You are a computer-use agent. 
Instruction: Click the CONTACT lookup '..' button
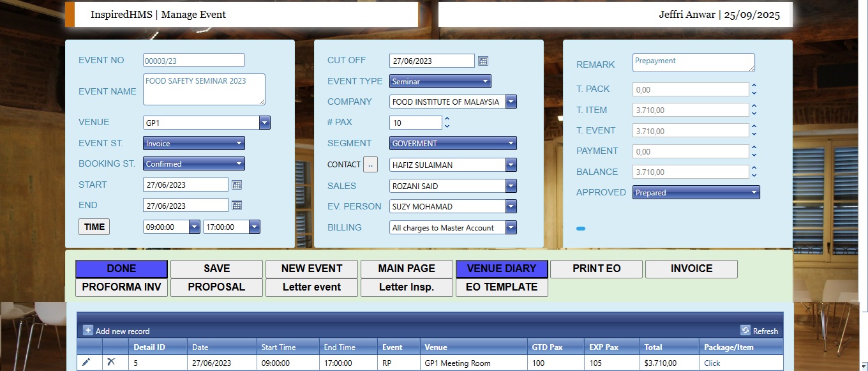[x=371, y=165]
